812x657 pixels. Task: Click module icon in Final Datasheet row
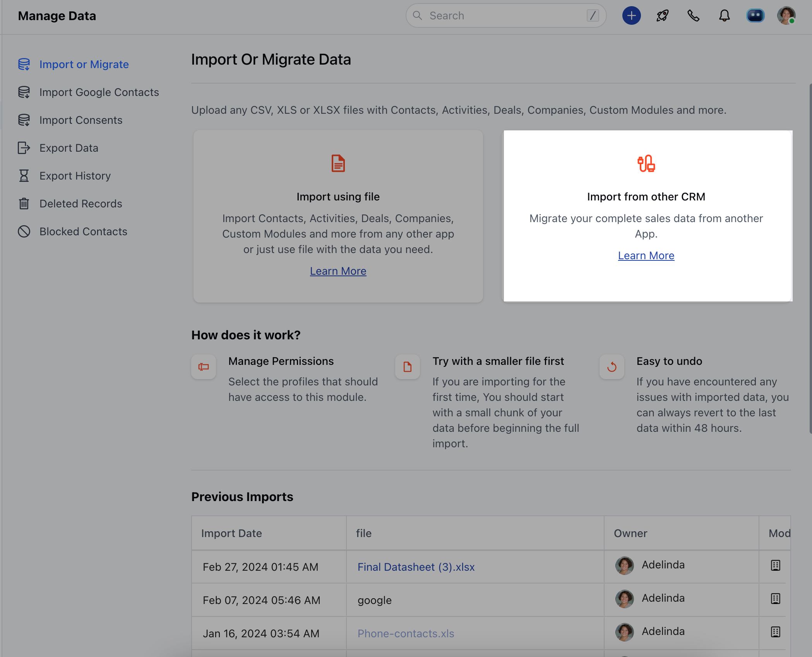775,565
